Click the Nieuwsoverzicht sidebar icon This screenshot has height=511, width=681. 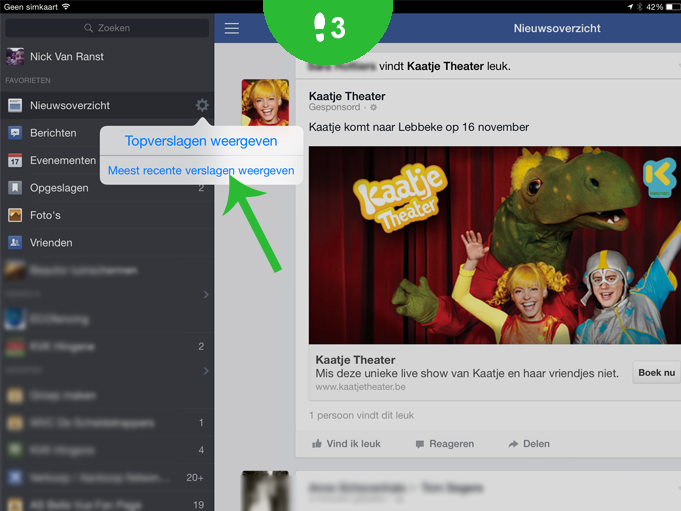pos(15,105)
